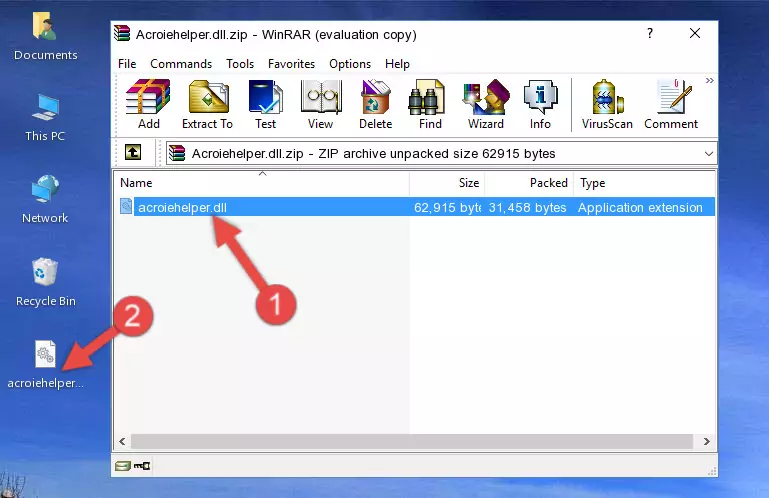Open the Favorites menu
Screen dimensions: 769x498
coord(291,64)
